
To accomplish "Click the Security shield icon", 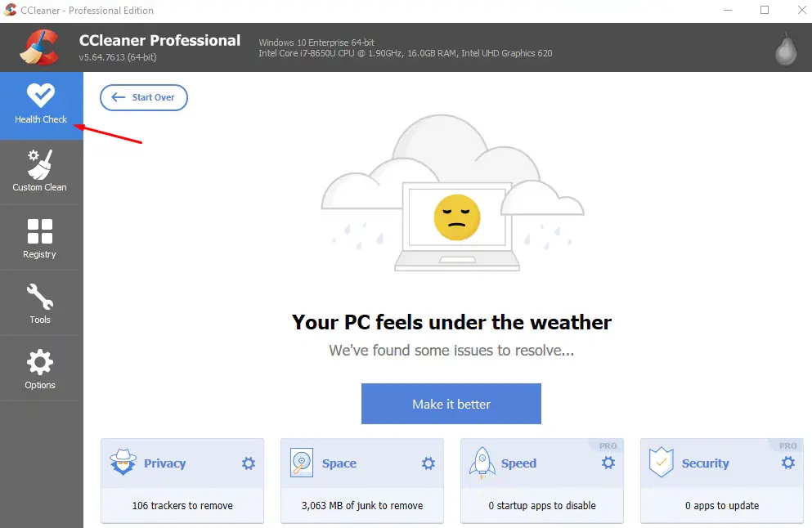I will 661,463.
